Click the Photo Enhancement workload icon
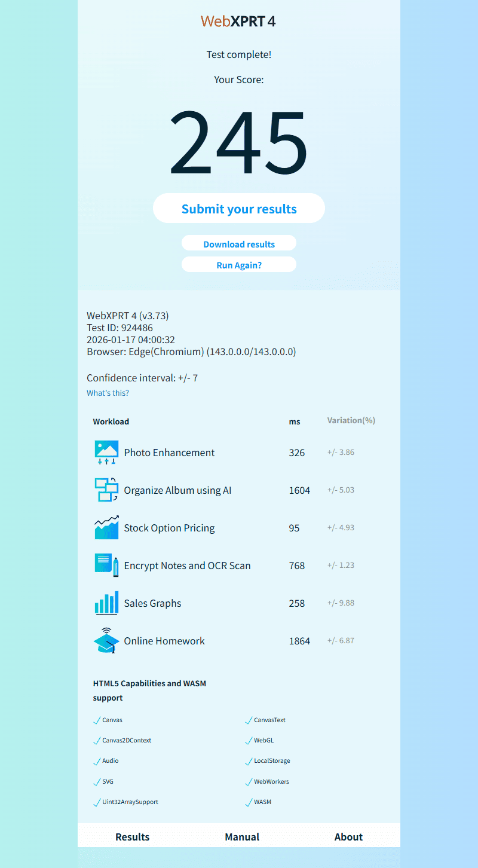The width and height of the screenshot is (478, 868). (x=106, y=453)
